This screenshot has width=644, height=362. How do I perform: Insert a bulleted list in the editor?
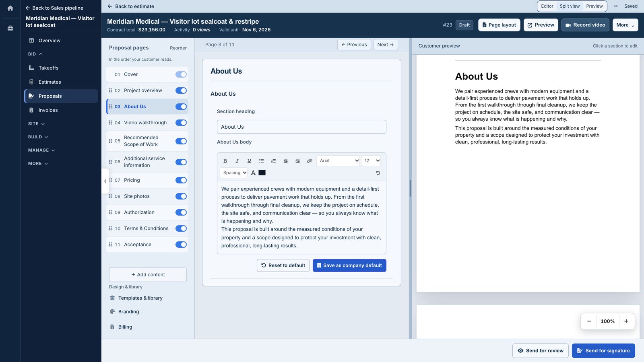click(x=261, y=161)
